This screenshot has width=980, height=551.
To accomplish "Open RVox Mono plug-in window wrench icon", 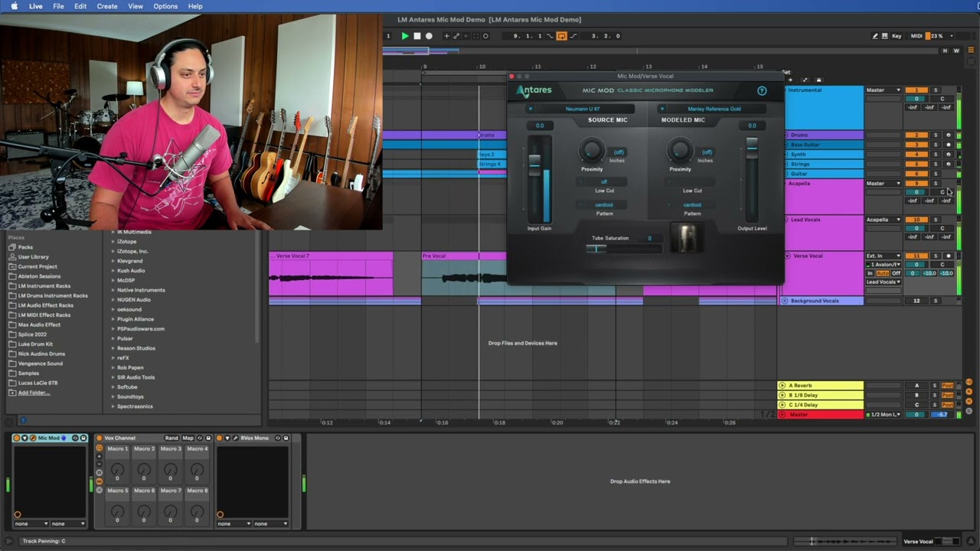I will (235, 438).
